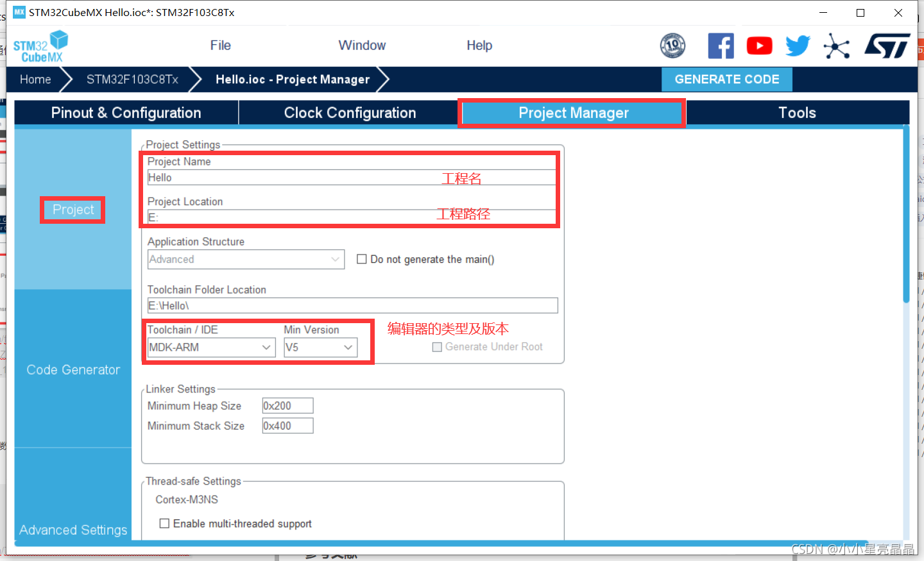
Task: Open the YouTube icon link
Action: click(x=759, y=46)
